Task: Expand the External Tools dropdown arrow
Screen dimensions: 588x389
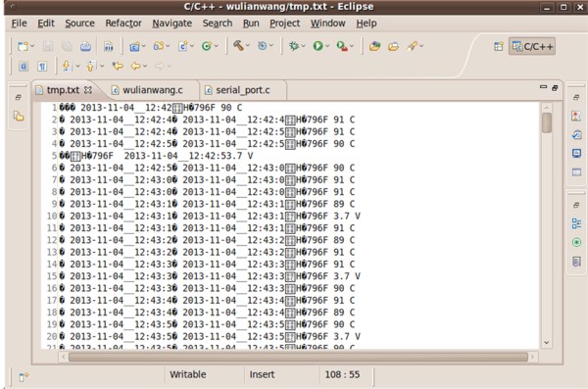Action: (x=352, y=46)
